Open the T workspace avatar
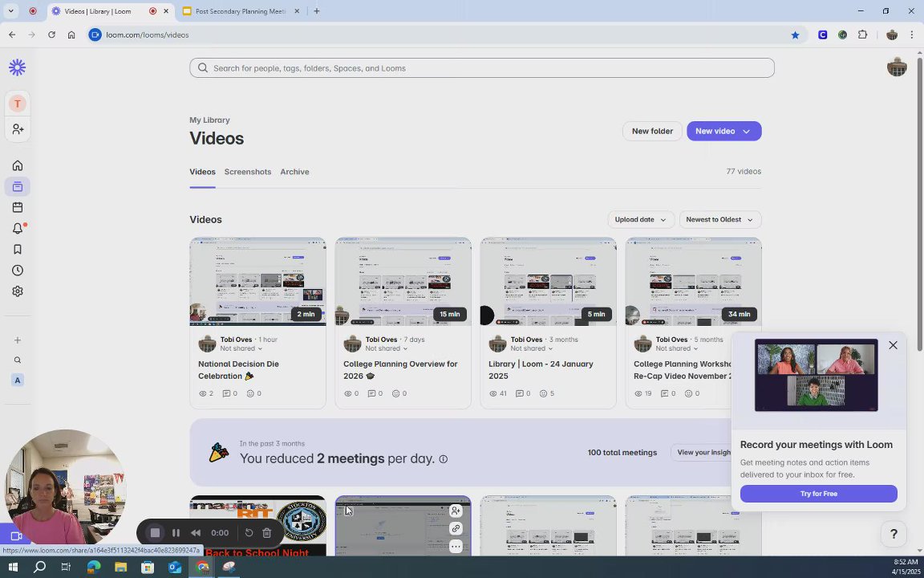The height and width of the screenshot is (578, 924). pyautogui.click(x=18, y=104)
